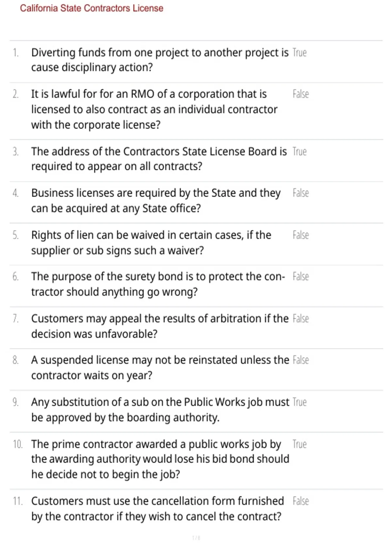Click the True answer for question 1
Image resolution: width=392 pixels, height=556 pixels.
(300, 53)
